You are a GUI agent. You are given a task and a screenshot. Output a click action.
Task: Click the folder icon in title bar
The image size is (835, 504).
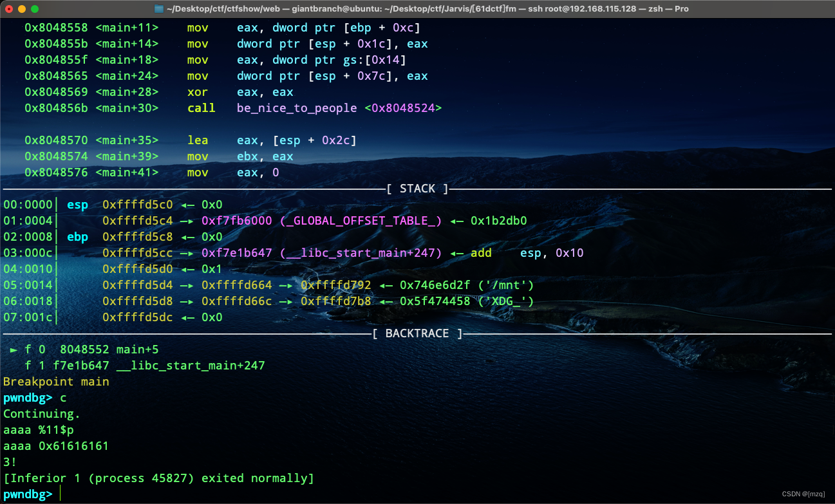point(159,9)
